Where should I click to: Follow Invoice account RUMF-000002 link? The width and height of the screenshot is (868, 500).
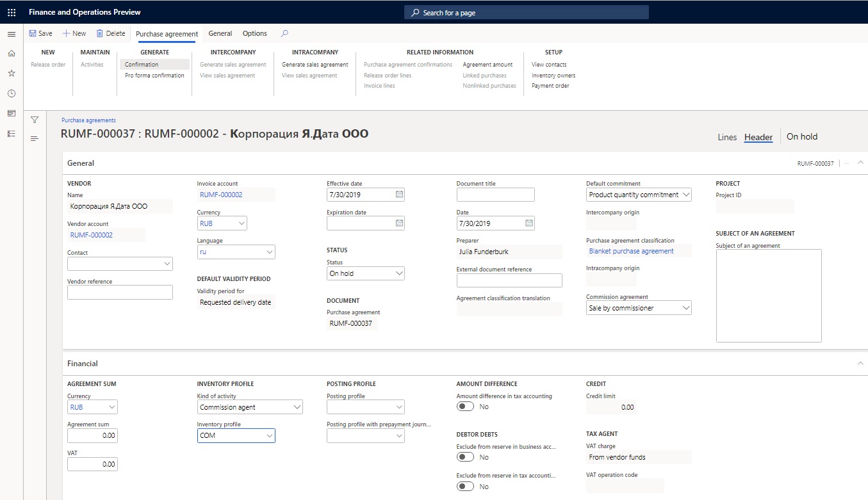click(x=221, y=195)
